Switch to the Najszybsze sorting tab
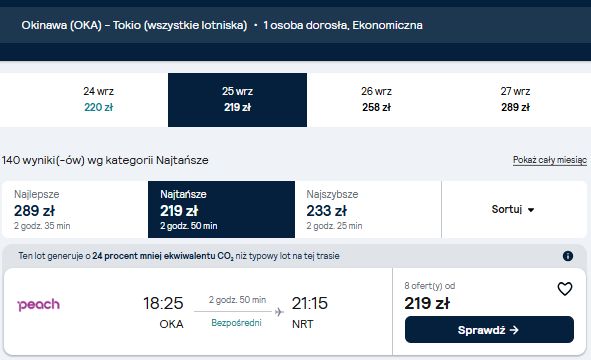The image size is (591, 360). click(x=368, y=209)
